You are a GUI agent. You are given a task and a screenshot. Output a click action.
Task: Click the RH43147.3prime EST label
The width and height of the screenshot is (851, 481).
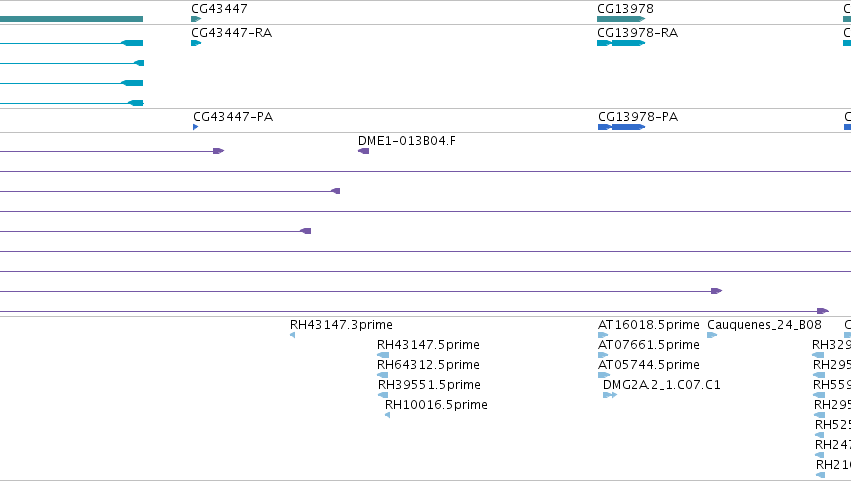click(341, 325)
